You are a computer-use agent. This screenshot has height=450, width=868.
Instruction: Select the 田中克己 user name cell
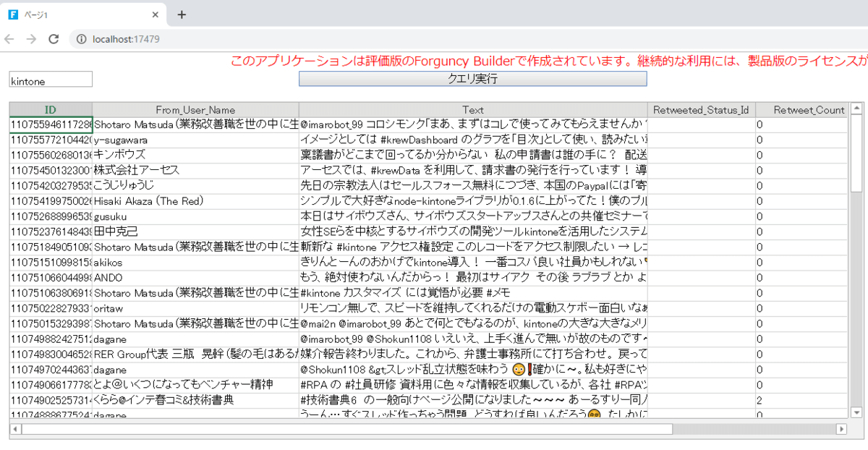[x=196, y=232]
